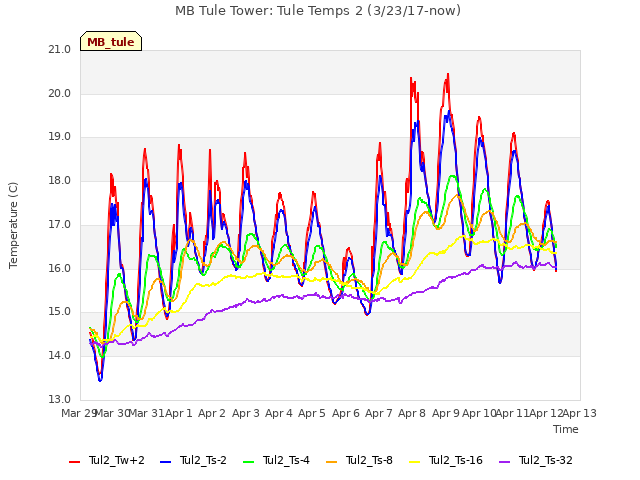Click the 19.0 y-axis tick label
640x480 pixels.
point(60,137)
